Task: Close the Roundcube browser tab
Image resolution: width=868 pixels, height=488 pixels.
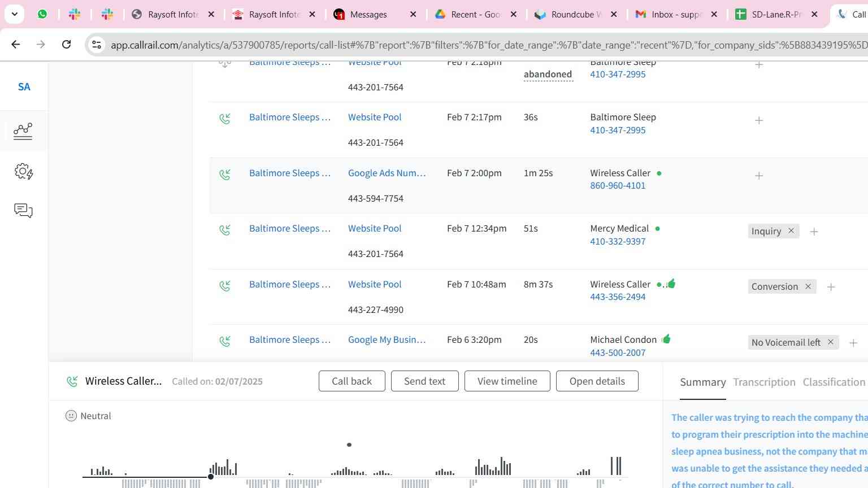Action: (614, 15)
